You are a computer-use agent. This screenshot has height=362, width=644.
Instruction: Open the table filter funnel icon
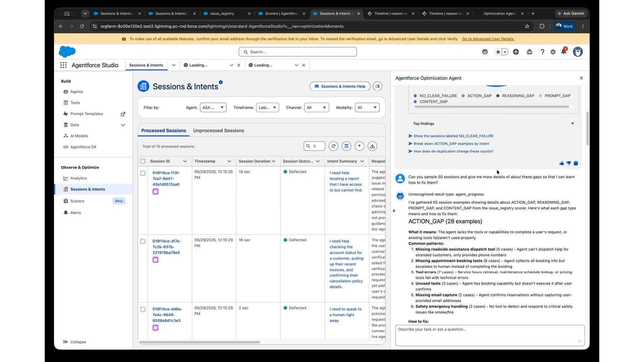point(359,146)
